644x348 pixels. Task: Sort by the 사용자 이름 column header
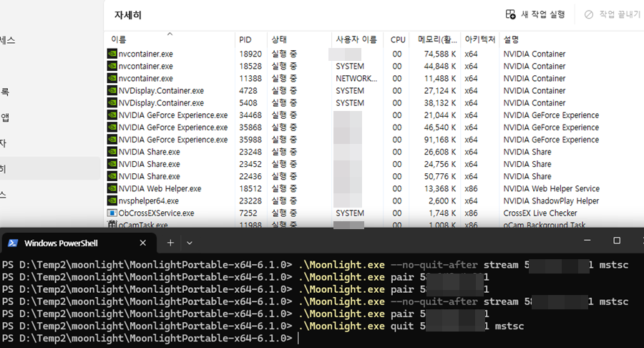click(x=356, y=40)
